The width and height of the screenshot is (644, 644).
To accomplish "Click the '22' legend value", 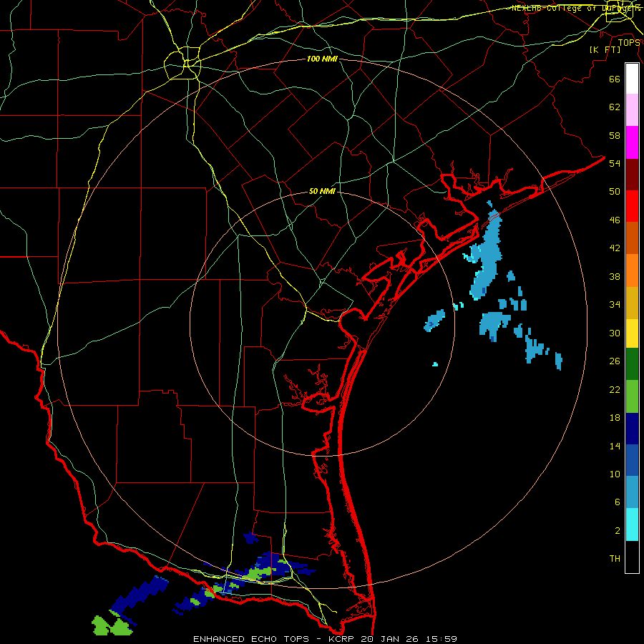I will 615,389.
